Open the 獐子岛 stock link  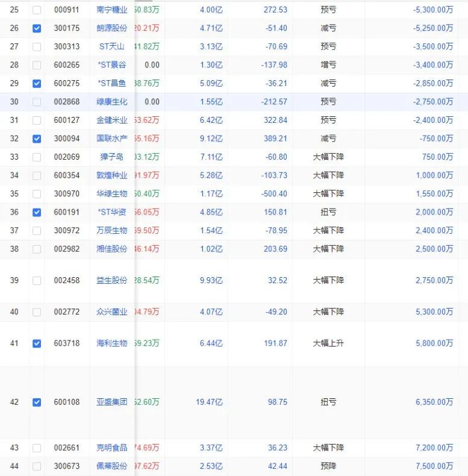pos(111,157)
